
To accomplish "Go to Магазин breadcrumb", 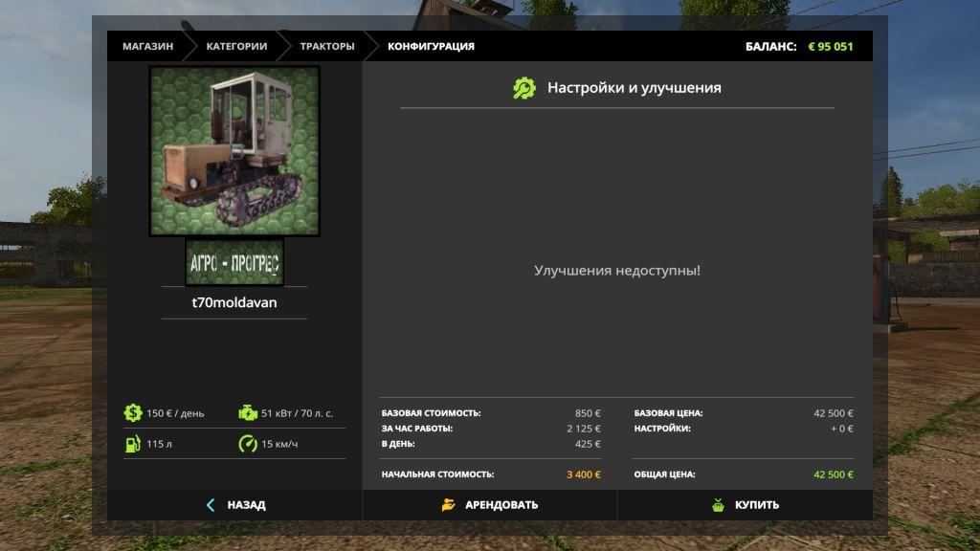I will pos(147,46).
